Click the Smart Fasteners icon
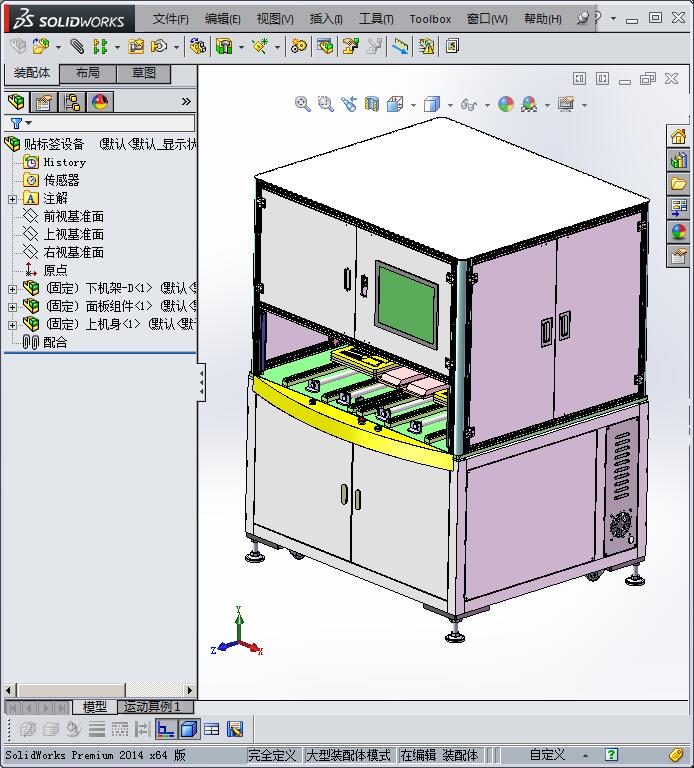694x768 pixels. pyautogui.click(x=136, y=47)
